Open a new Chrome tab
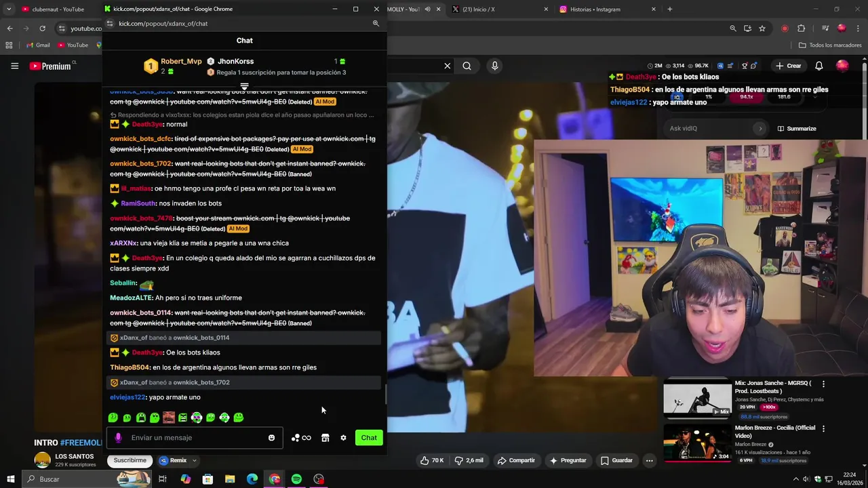The image size is (868, 488). click(x=670, y=9)
